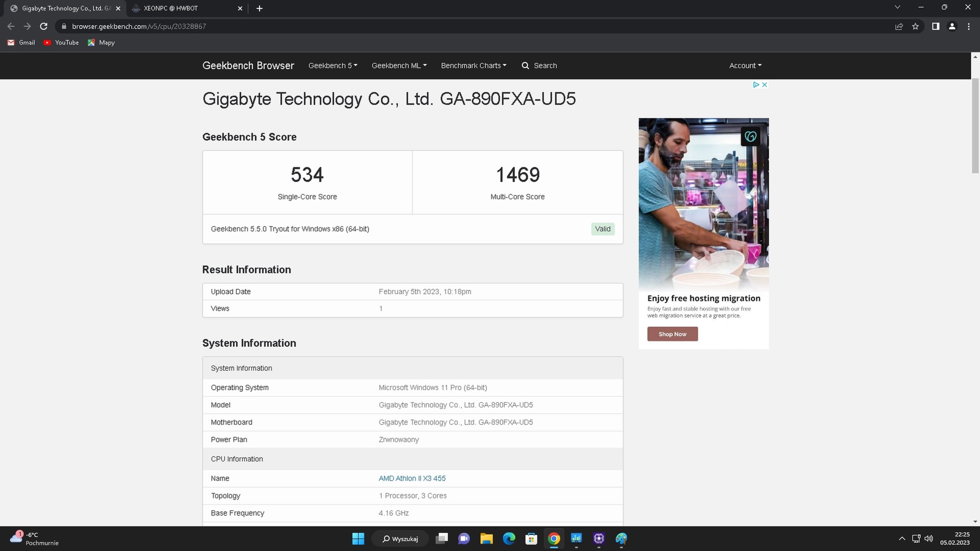Image resolution: width=980 pixels, height=551 pixels.
Task: Click the Shop Now ad button
Action: (x=672, y=334)
